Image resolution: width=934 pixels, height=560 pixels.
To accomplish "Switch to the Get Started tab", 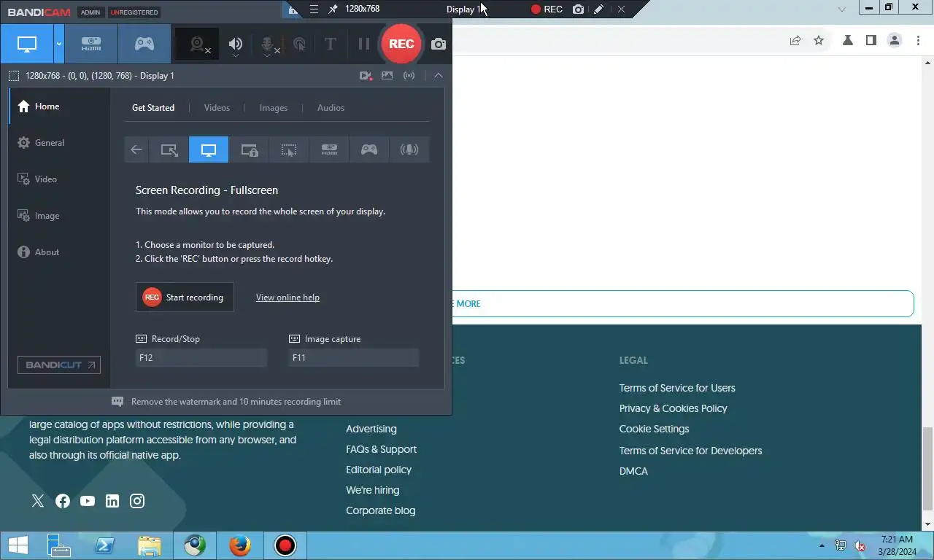I will coord(153,108).
